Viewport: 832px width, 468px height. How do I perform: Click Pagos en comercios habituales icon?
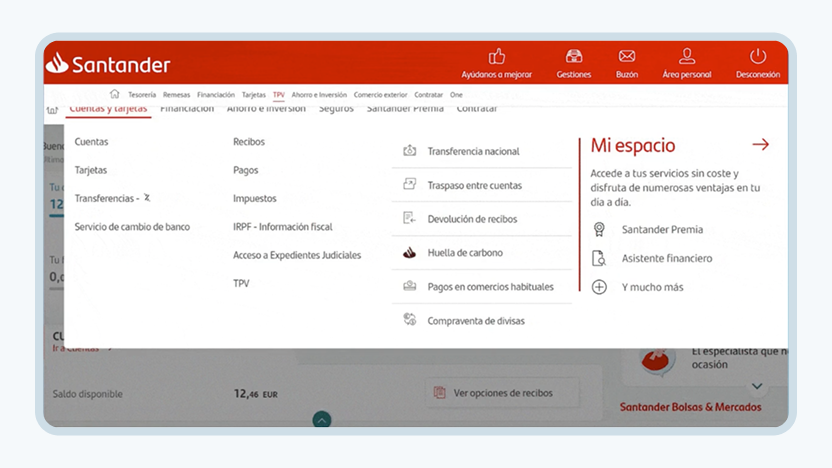(410, 286)
